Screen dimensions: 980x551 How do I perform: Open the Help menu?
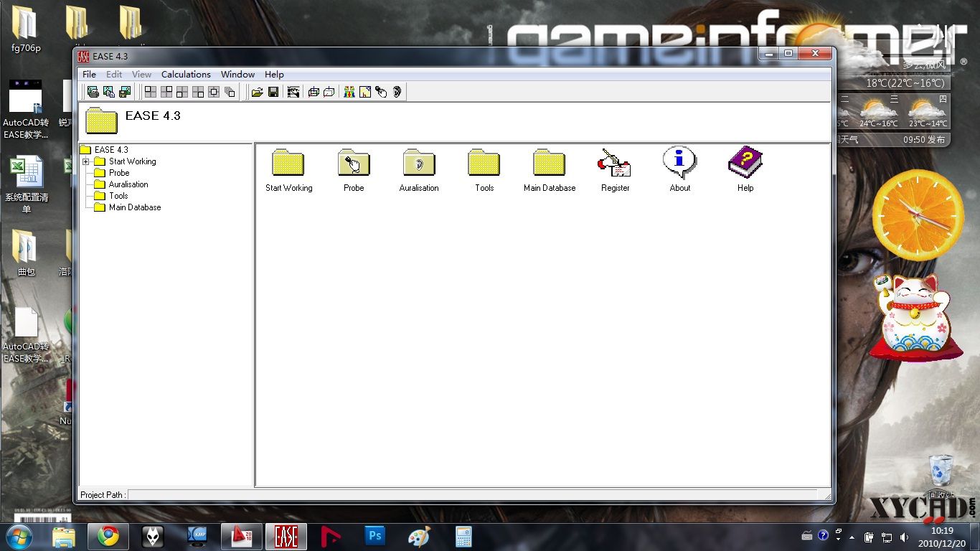(274, 74)
